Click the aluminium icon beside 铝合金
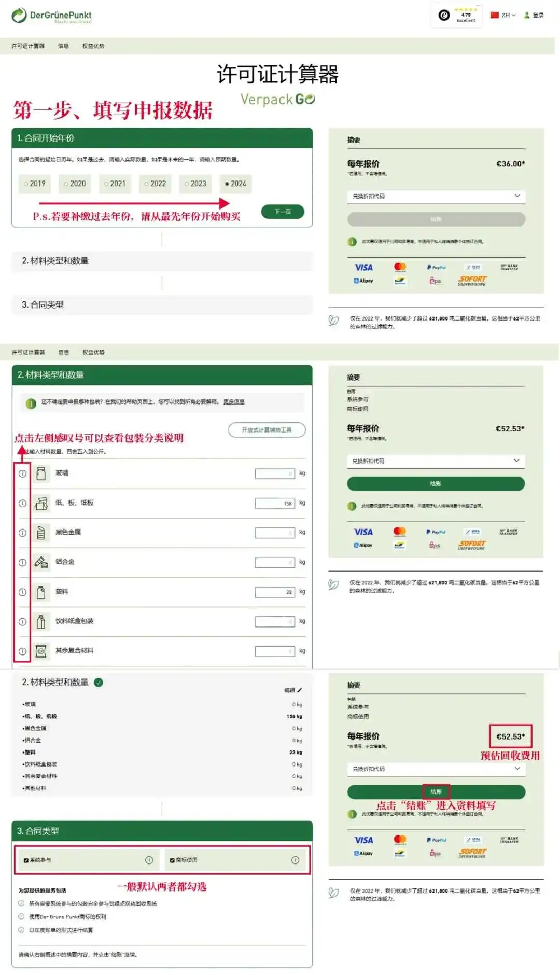 pos(41,562)
